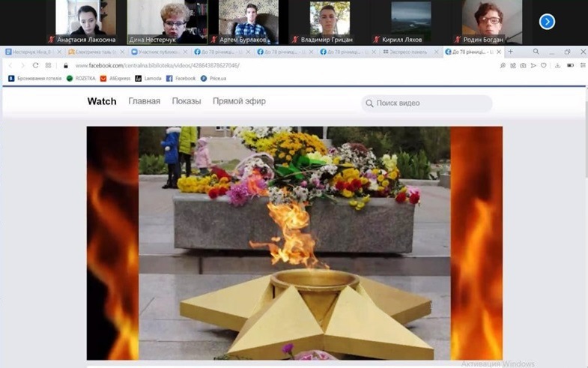Take a snapshot with the camera icon
Image resolution: width=588 pixels, height=368 pixels.
pos(523,65)
